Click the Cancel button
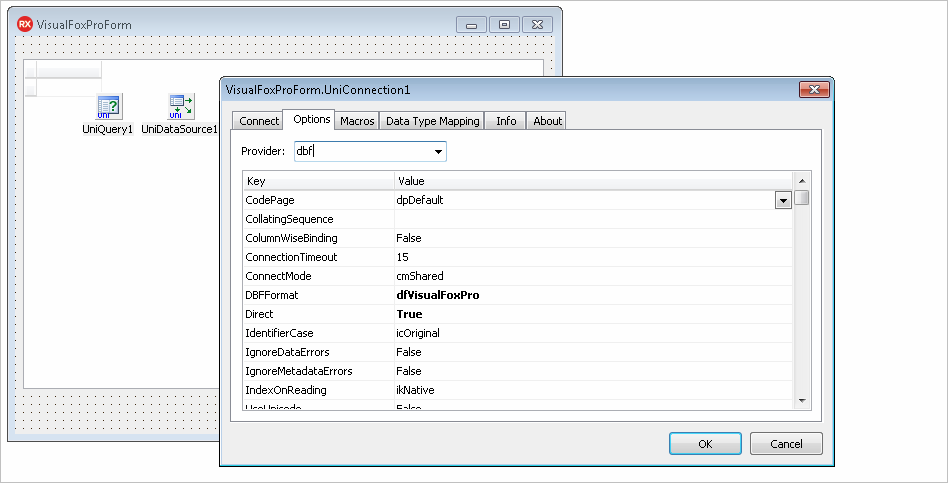This screenshot has height=483, width=948. [786, 444]
